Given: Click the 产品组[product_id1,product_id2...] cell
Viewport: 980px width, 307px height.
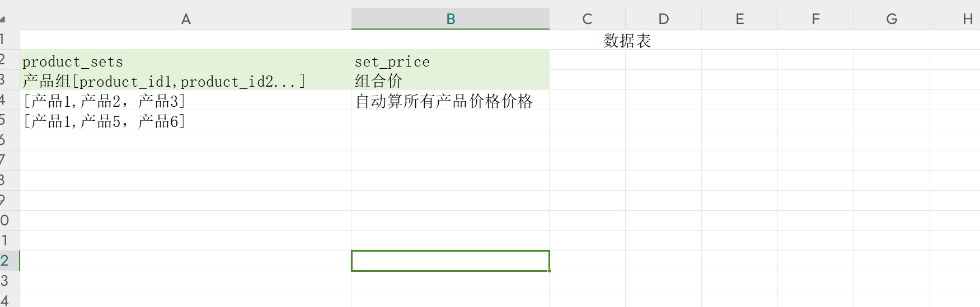Looking at the screenshot, I should coord(164,81).
